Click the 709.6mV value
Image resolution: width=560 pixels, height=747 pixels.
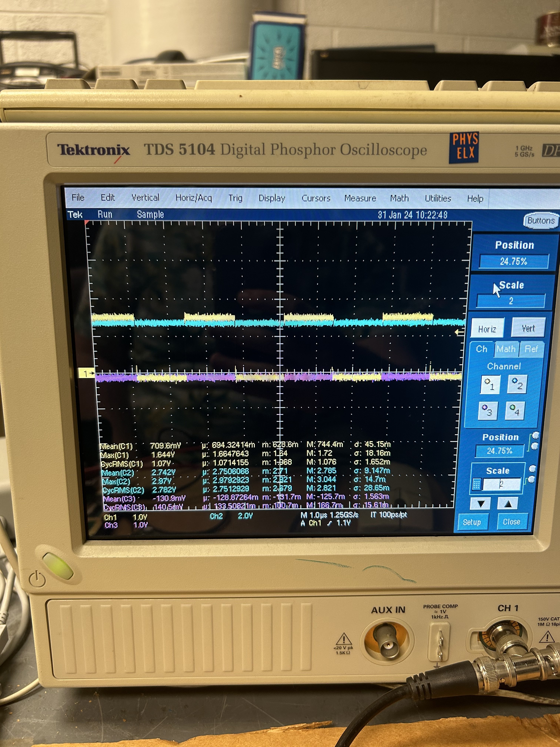click(x=165, y=446)
